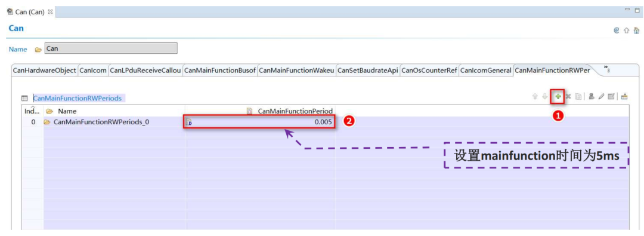Add a new CanMainFunctionRWPeriods entry
644x236 pixels.
point(558,96)
